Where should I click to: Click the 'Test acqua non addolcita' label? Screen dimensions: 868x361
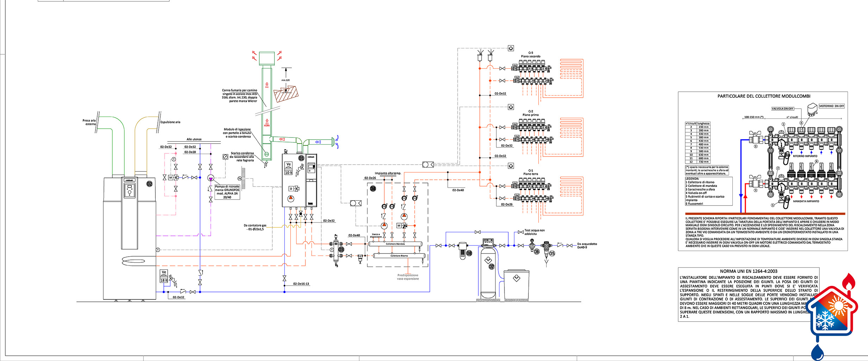534,232
